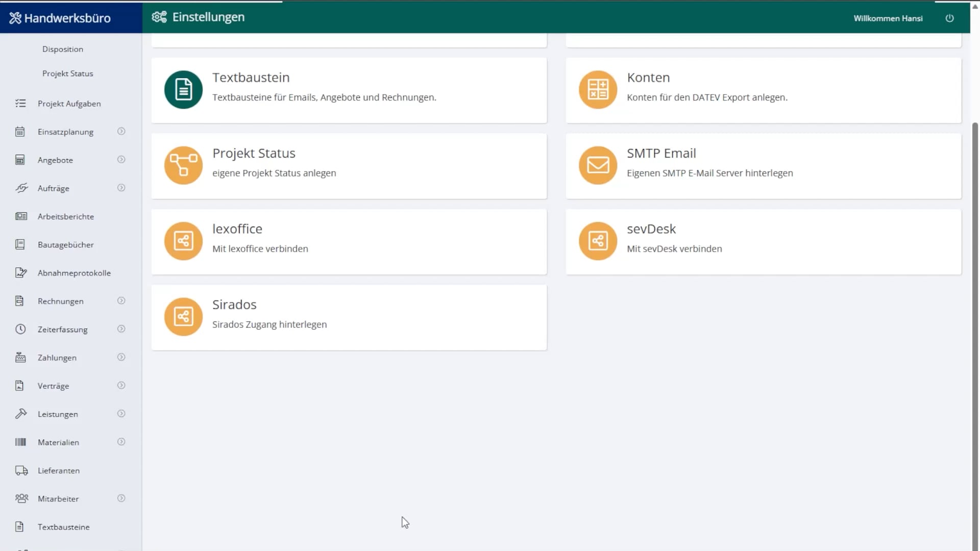Click the Projekt Status workflow icon

(x=183, y=165)
